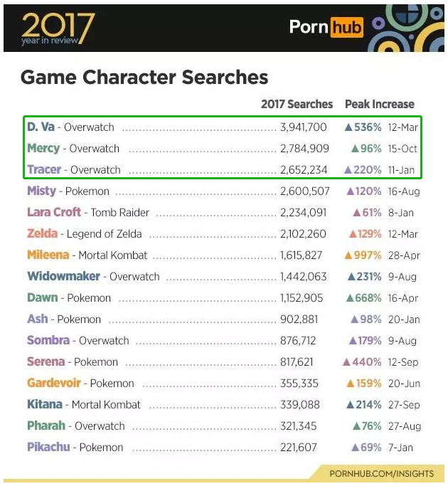Click the purple triangle beside 69%
Image resolution: width=448 pixels, height=486 pixels.
[356, 448]
